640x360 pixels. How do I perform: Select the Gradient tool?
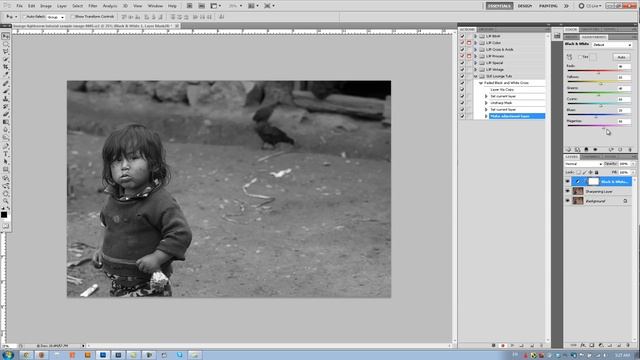coord(5,122)
